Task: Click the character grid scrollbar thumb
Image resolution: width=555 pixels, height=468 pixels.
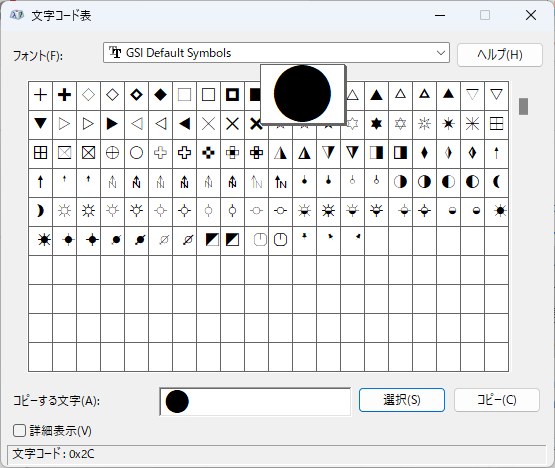Action: point(523,106)
